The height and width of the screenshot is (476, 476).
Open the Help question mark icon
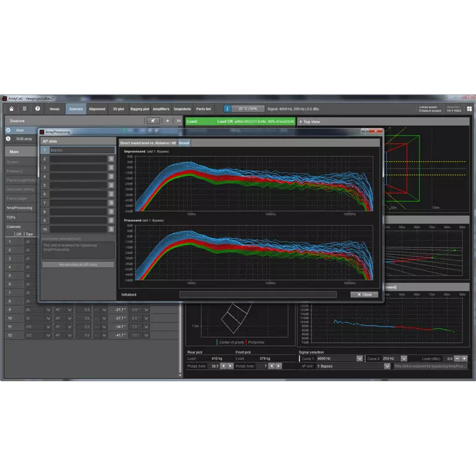point(38,108)
